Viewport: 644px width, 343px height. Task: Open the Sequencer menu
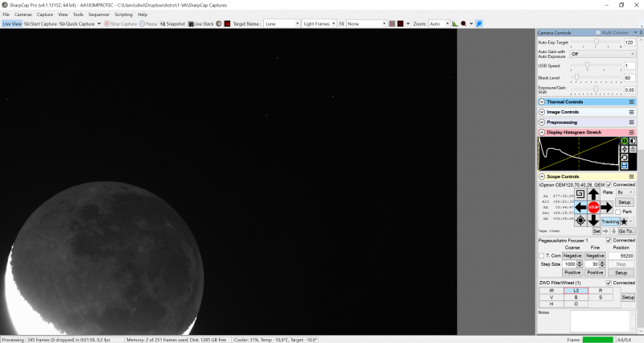98,14
